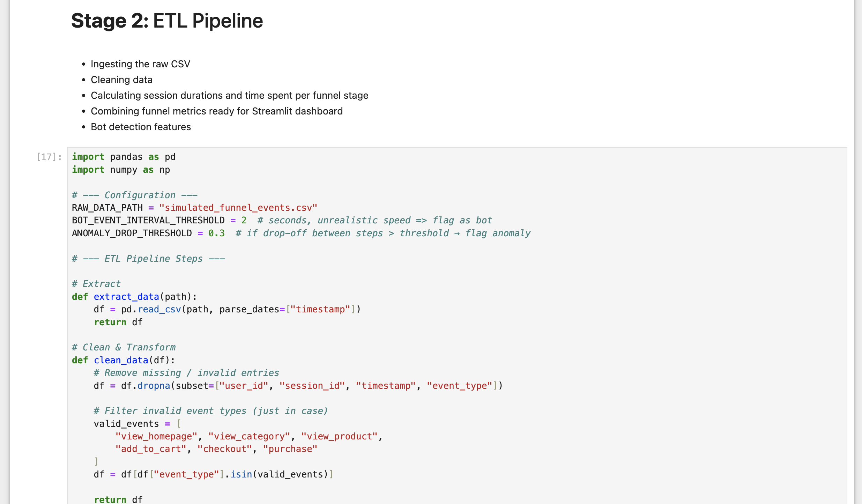Image resolution: width=862 pixels, height=504 pixels.
Task: Click the clean_data function definition
Action: tap(121, 361)
